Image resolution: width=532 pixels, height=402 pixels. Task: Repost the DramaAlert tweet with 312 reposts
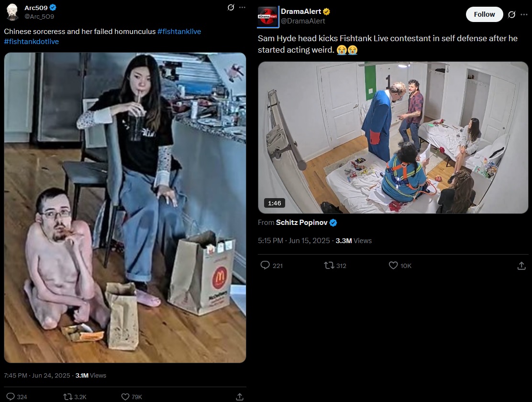pos(335,266)
